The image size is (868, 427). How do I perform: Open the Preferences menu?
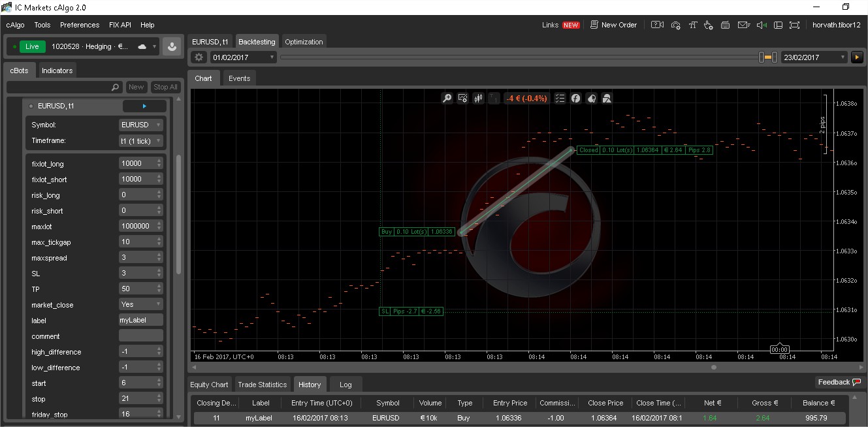[x=80, y=25]
